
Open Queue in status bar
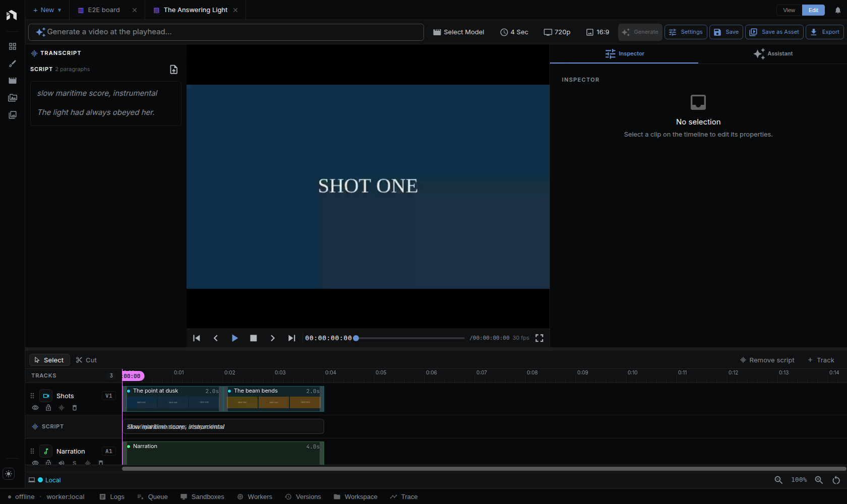click(152, 496)
